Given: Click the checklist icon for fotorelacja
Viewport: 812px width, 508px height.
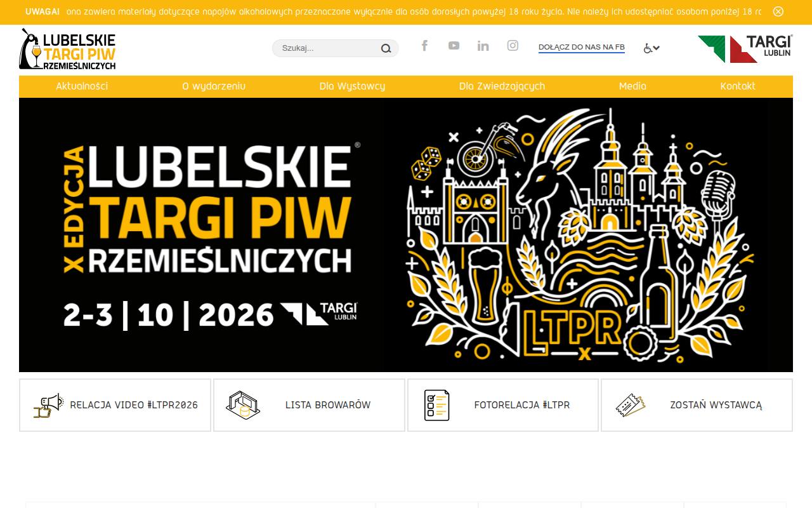Looking at the screenshot, I should (x=436, y=405).
